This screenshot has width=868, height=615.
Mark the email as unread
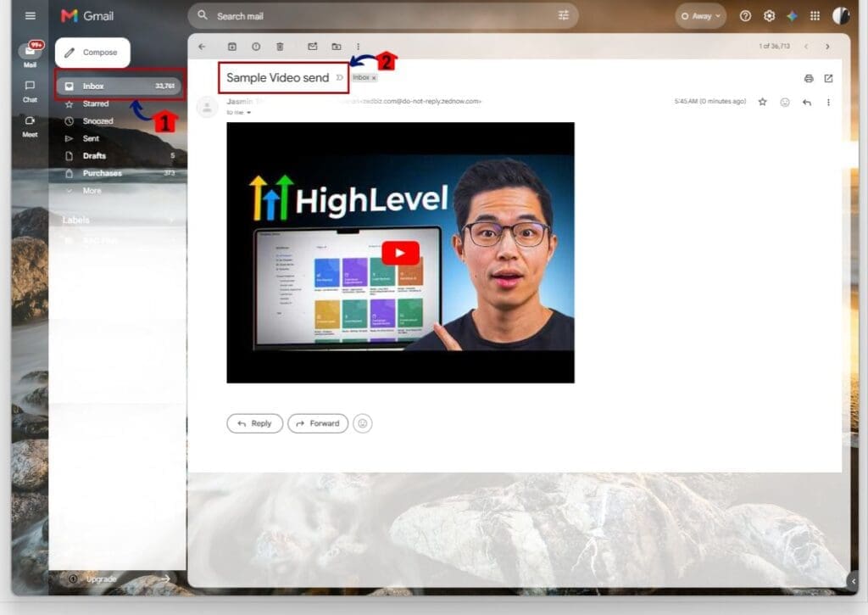click(313, 47)
